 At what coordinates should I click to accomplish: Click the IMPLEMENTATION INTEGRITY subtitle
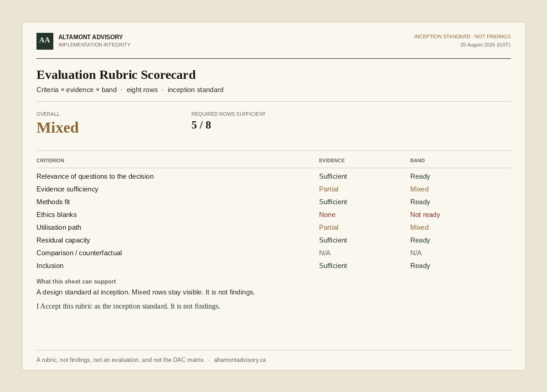(x=94, y=45)
